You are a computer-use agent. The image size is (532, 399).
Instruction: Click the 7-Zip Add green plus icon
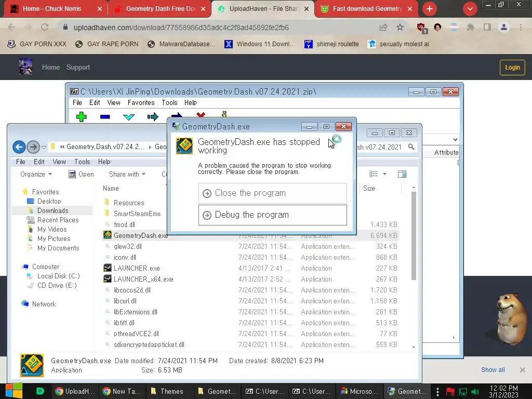click(82, 117)
